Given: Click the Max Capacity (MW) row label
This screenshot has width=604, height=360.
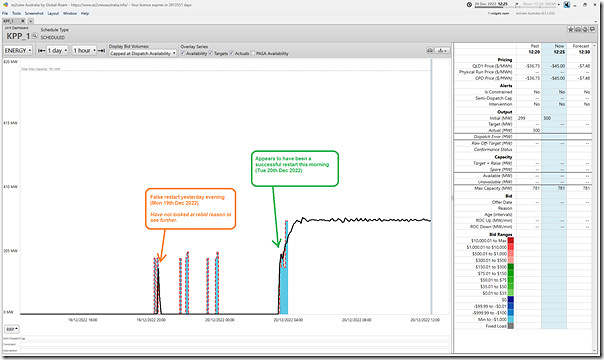Looking at the screenshot, I should (x=493, y=188).
